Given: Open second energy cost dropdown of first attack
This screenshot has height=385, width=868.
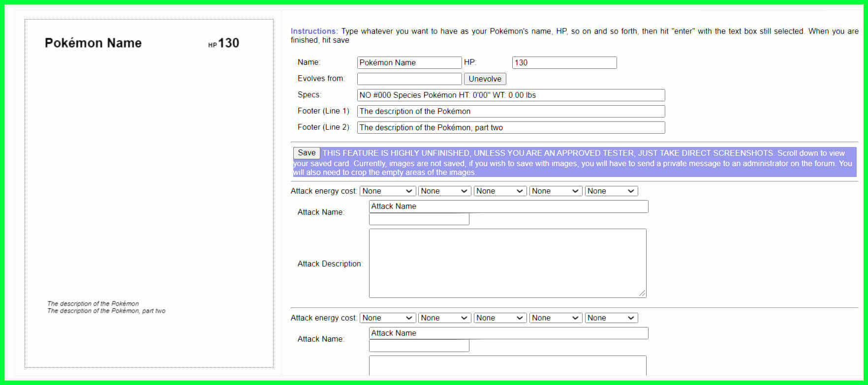Looking at the screenshot, I should 445,191.
